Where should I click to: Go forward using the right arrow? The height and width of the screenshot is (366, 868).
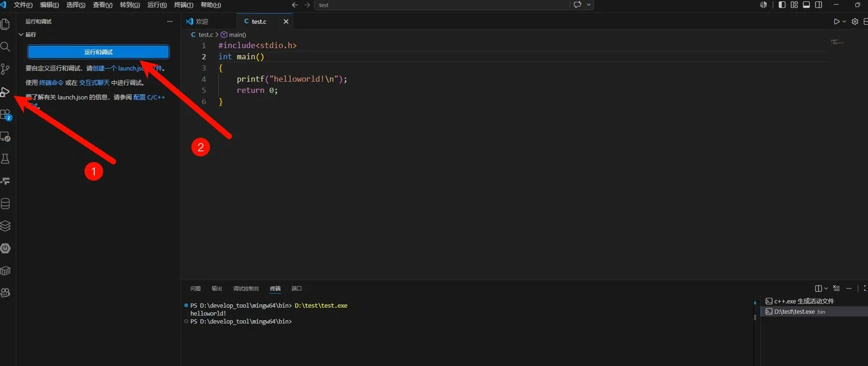[x=307, y=5]
